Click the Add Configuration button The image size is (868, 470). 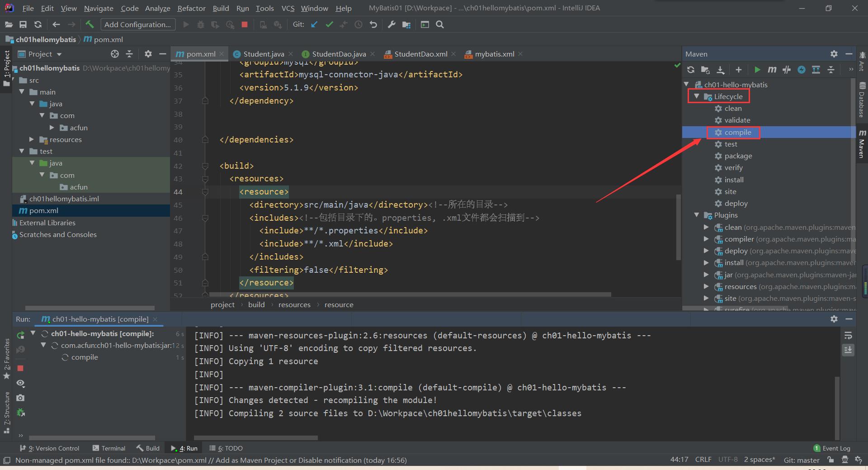[138, 24]
